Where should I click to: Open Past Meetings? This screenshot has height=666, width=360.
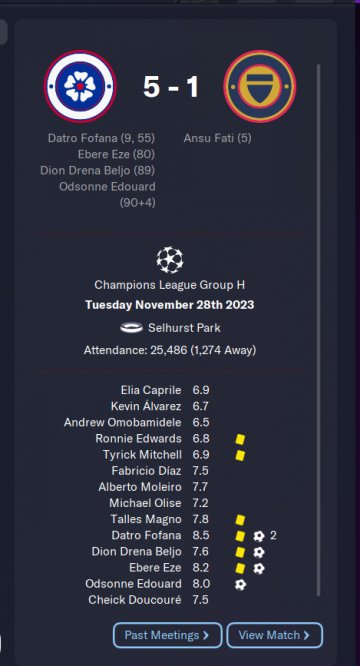coord(167,635)
